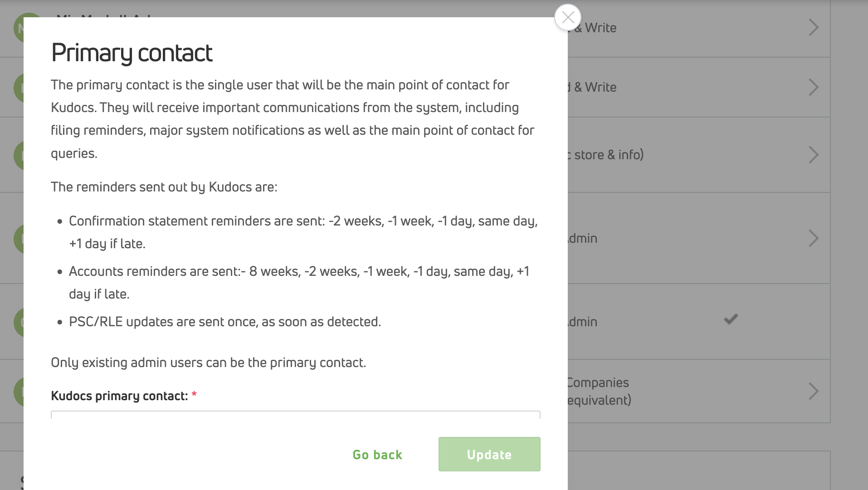Click the 'Kudocs primary contact:' field label
868x490 pixels.
119,396
